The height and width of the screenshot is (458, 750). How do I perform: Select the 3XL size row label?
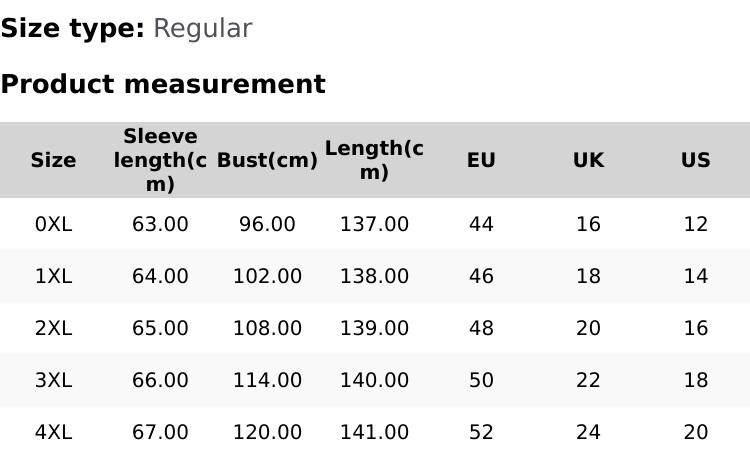coord(53,380)
